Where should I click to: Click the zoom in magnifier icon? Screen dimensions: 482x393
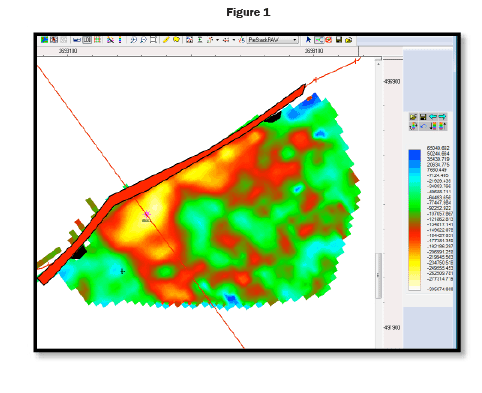(133, 40)
